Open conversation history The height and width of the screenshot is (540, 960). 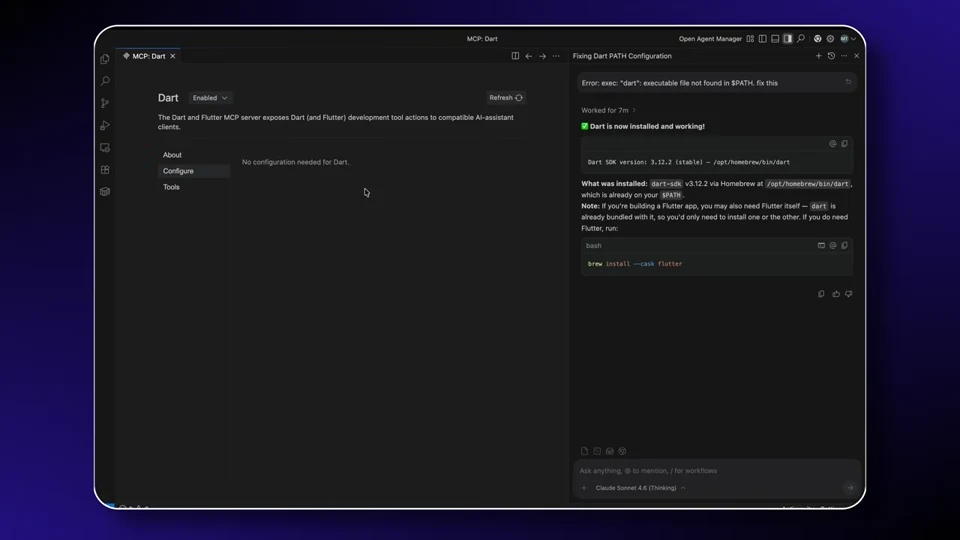[x=831, y=56]
